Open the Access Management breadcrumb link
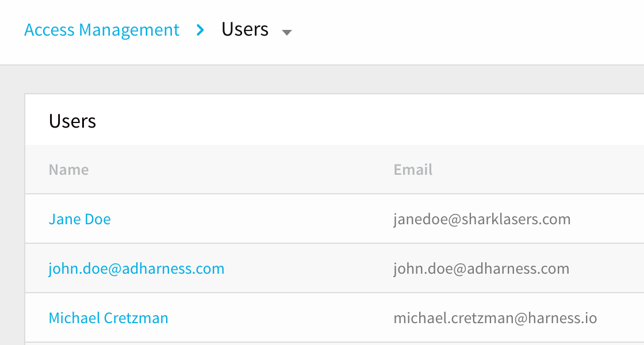Image resolution: width=644 pixels, height=345 pixels. tap(102, 30)
